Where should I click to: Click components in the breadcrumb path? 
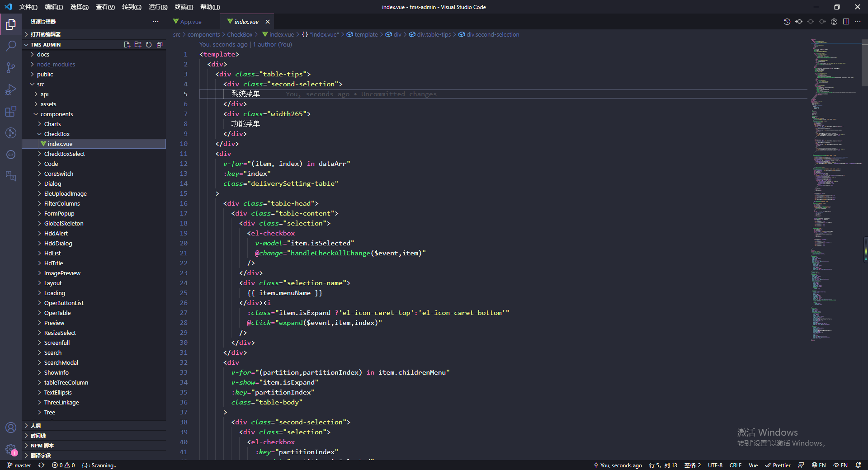(204, 34)
